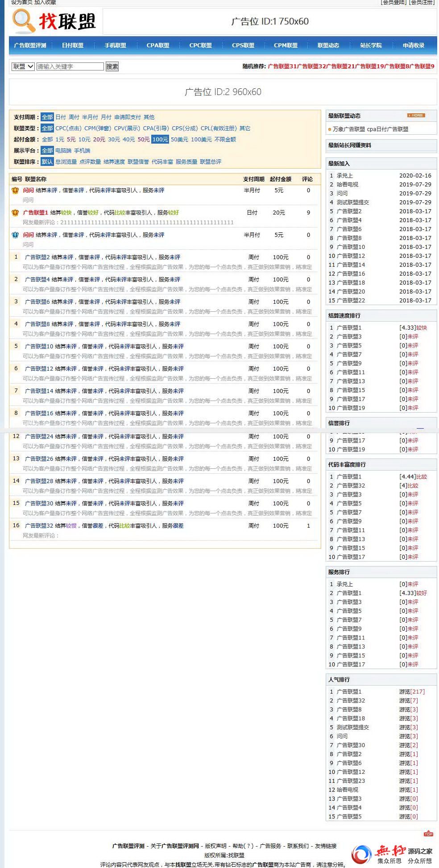Click the 搜索 button
The image size is (439, 868).
[112, 66]
